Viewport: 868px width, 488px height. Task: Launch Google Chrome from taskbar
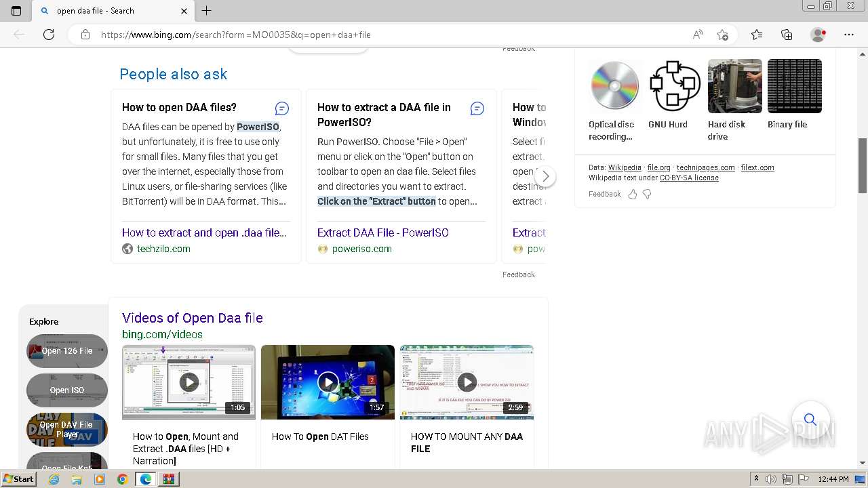(x=122, y=479)
